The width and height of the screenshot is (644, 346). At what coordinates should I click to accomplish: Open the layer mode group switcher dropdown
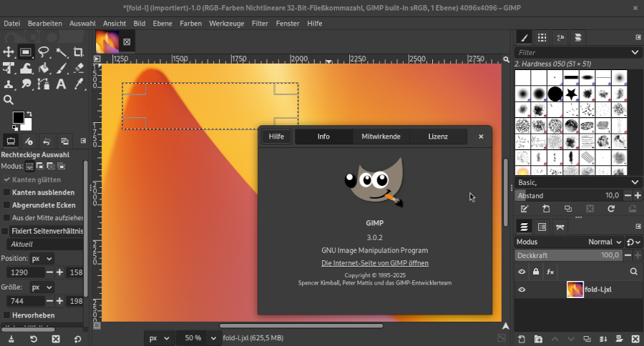pos(633,242)
